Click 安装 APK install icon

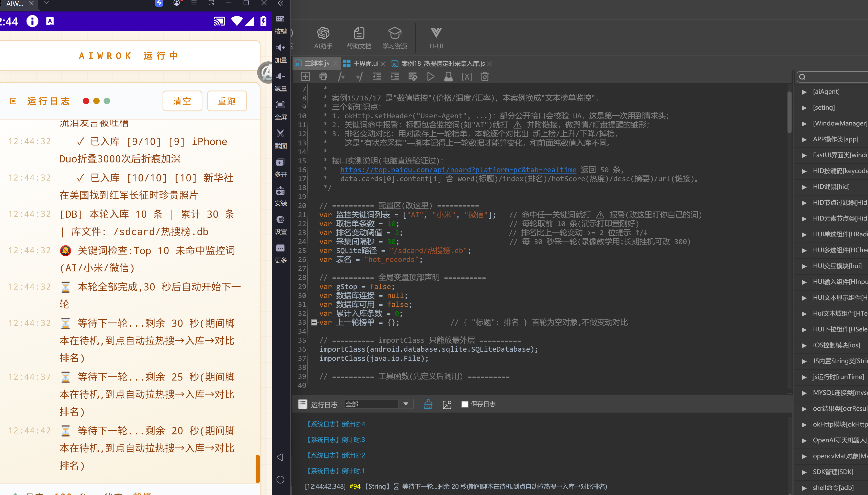[280, 196]
